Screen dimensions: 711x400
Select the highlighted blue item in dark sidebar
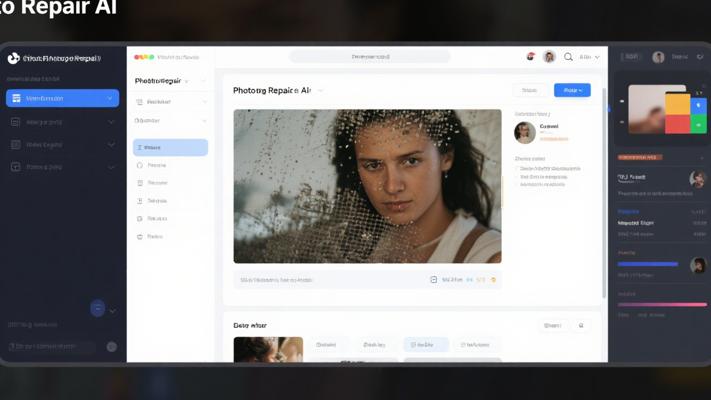[x=62, y=98]
